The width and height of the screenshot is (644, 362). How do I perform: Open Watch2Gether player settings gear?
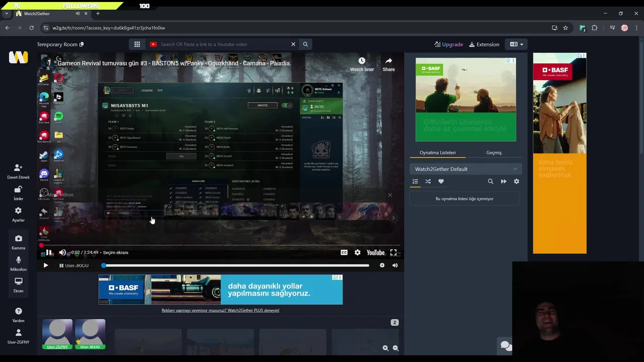(382, 265)
